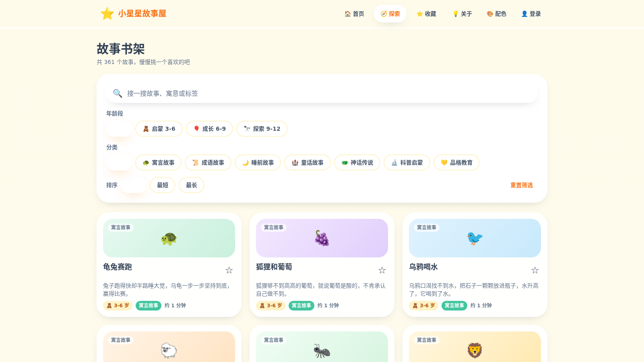Click green 寓言故事 tag on 乌鸦喝水 card

(x=454, y=306)
